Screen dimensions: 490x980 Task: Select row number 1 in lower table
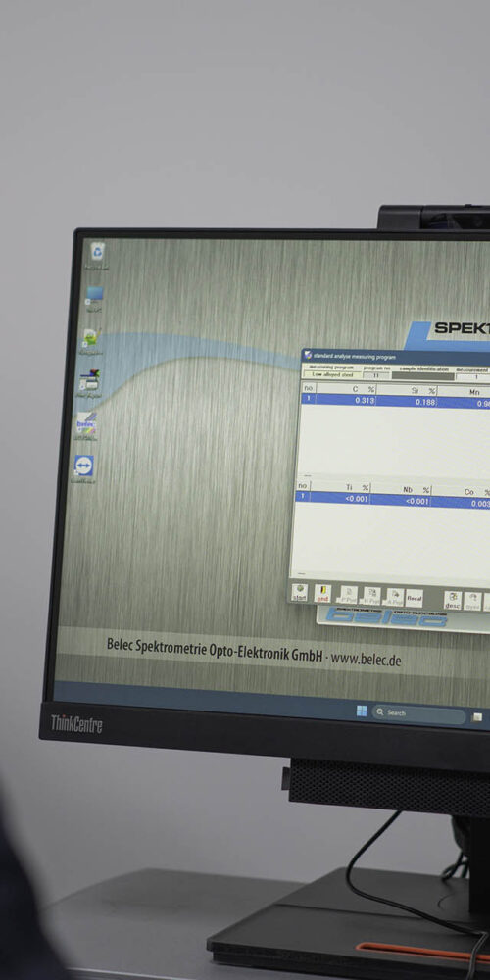(x=301, y=498)
